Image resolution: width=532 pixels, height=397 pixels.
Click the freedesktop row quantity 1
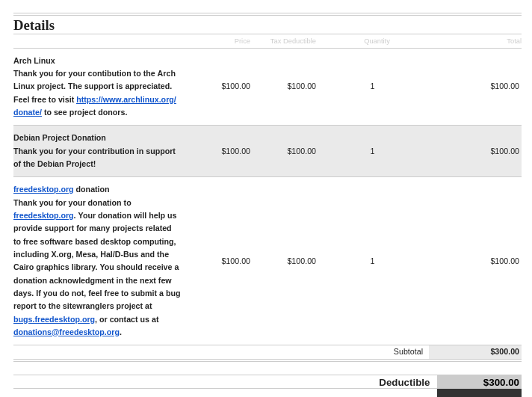[372, 261]
